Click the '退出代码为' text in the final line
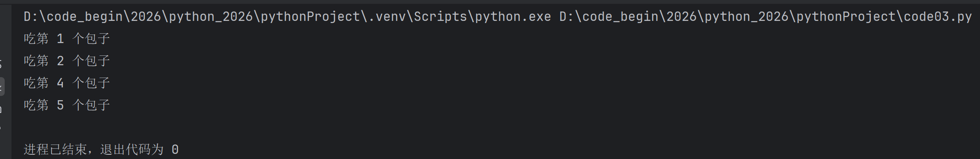The image size is (980, 159). click(132, 150)
